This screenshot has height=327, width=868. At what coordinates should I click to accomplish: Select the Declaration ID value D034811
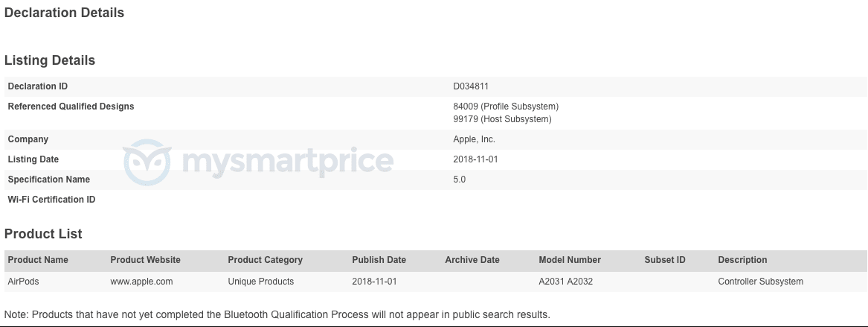(471, 86)
